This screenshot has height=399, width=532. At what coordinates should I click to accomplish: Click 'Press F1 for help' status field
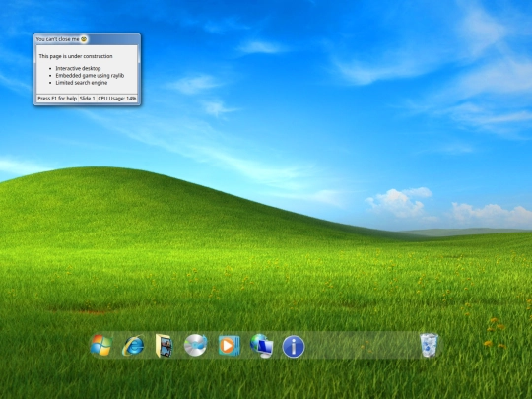pyautogui.click(x=57, y=99)
